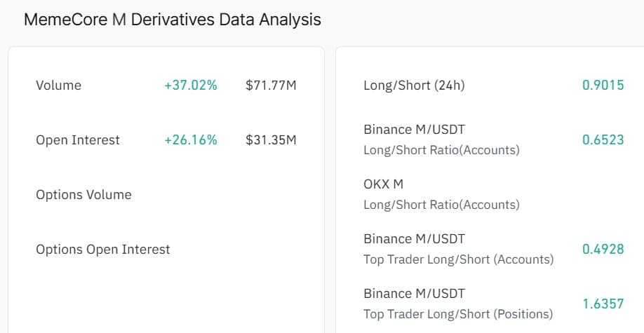The width and height of the screenshot is (644, 333).
Task: Select Top Trader Long/Short (Positions) label
Action: point(458,314)
